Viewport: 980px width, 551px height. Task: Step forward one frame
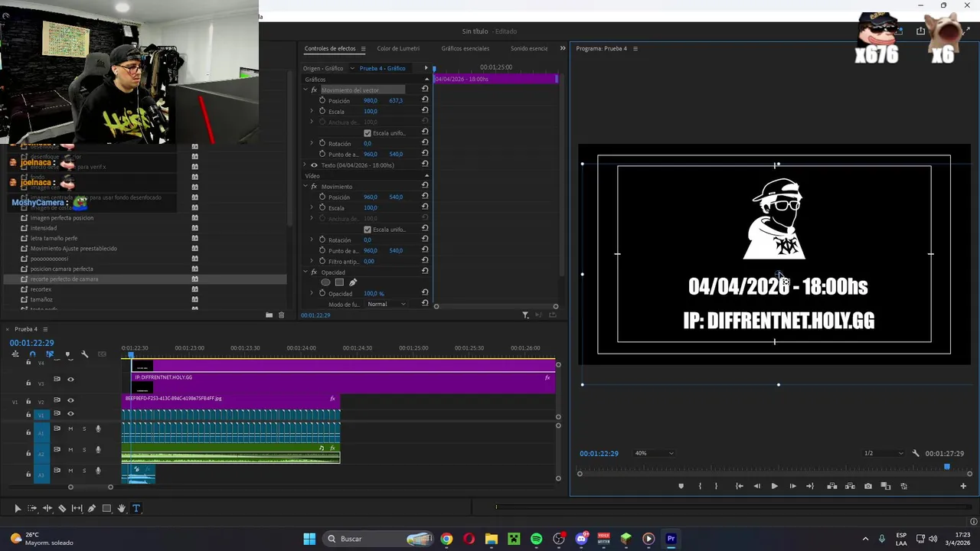click(792, 486)
